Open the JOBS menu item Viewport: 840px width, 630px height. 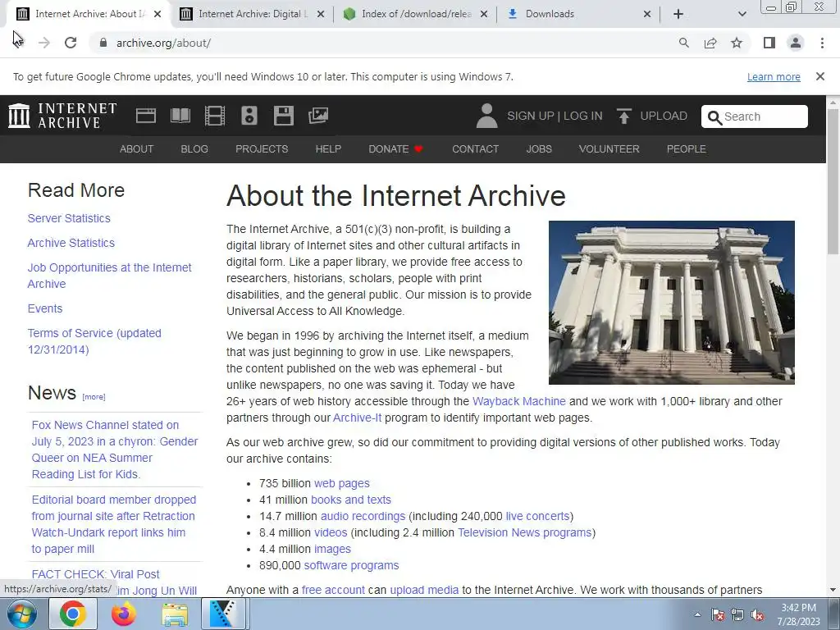pyautogui.click(x=539, y=149)
